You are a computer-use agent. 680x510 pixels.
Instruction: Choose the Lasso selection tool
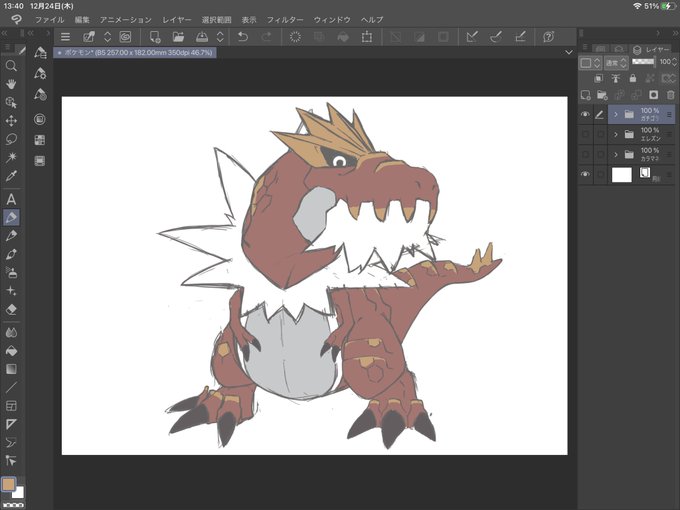tap(11, 139)
